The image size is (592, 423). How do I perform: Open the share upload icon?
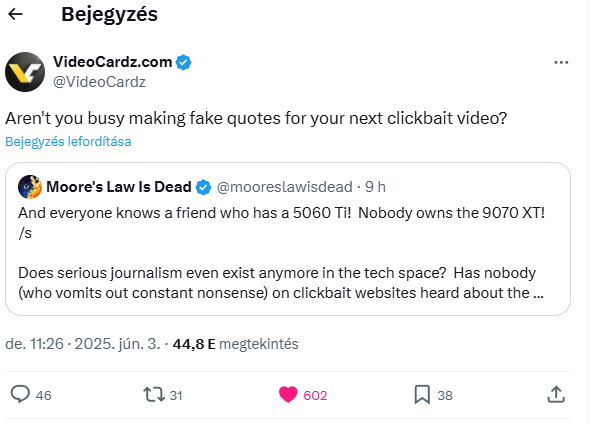pos(556,394)
